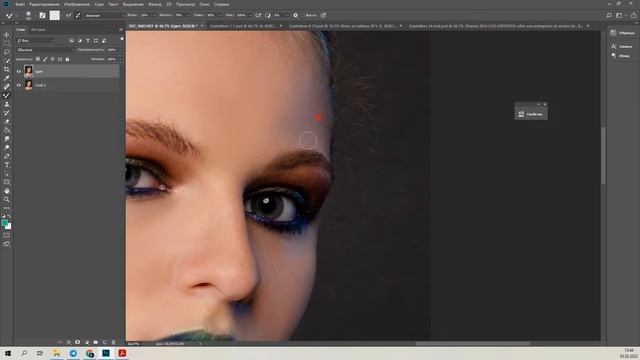This screenshot has height=360, width=640.
Task: Toggle brush settings panel icon
Action: [42, 16]
